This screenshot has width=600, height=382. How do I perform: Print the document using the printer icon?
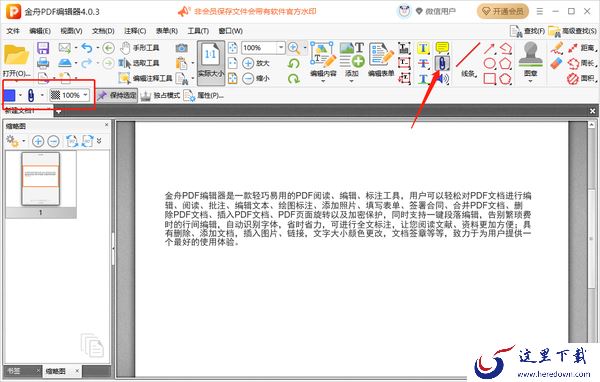[43, 63]
